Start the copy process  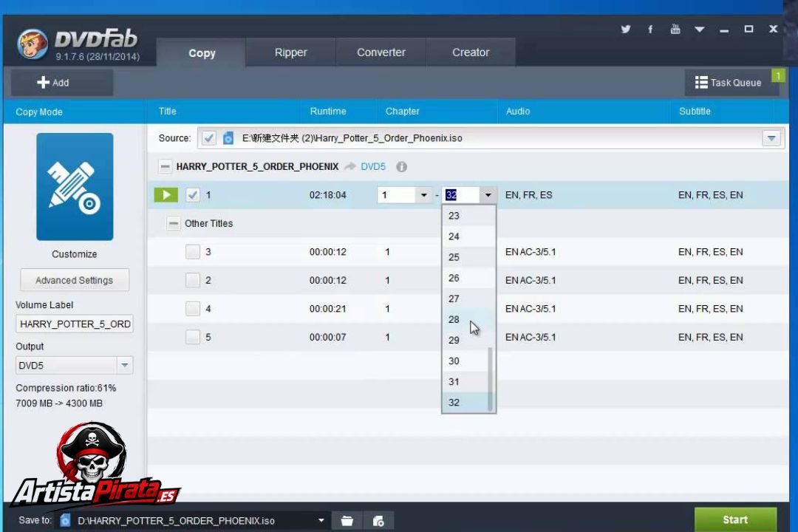pyautogui.click(x=735, y=519)
